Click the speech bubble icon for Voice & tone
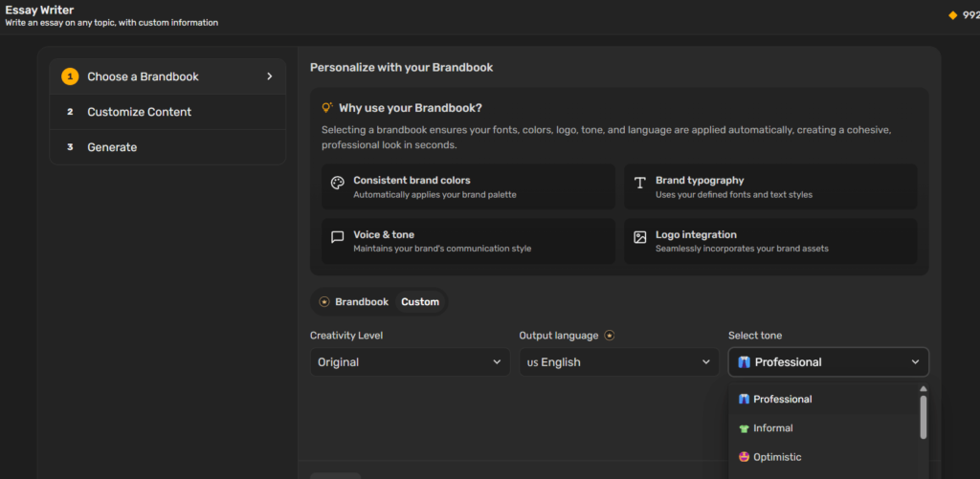Viewport: 980px width, 479px height. [338, 237]
